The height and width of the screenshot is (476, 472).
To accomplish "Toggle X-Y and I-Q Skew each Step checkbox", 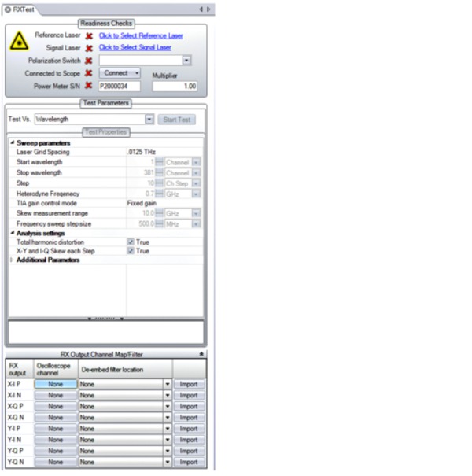I will [131, 251].
